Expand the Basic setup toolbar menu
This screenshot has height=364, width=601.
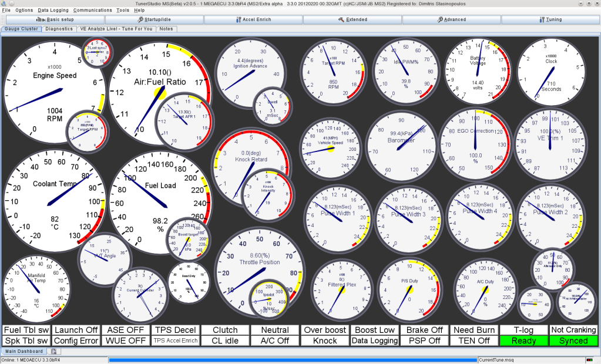55,19
